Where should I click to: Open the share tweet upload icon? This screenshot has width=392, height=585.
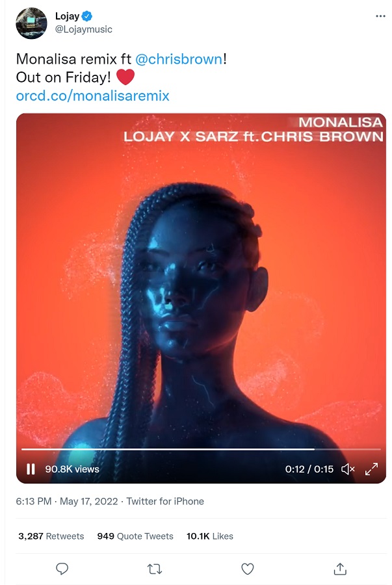[340, 569]
